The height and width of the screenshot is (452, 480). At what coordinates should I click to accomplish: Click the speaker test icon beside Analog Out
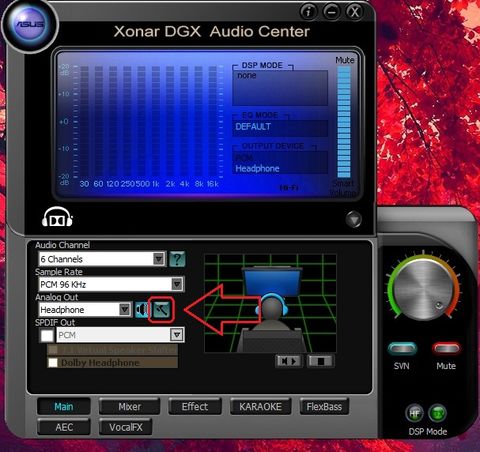pos(142,310)
